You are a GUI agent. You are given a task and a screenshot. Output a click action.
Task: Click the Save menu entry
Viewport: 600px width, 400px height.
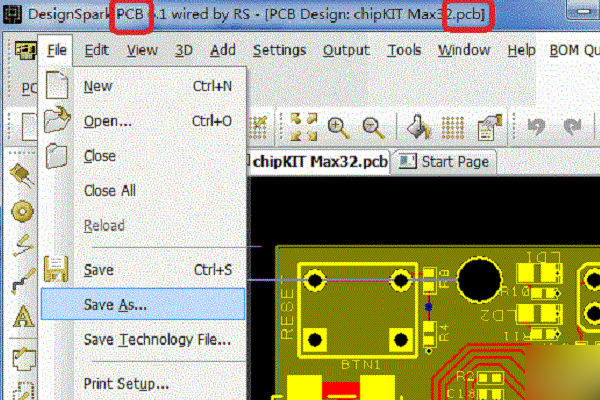(143, 270)
